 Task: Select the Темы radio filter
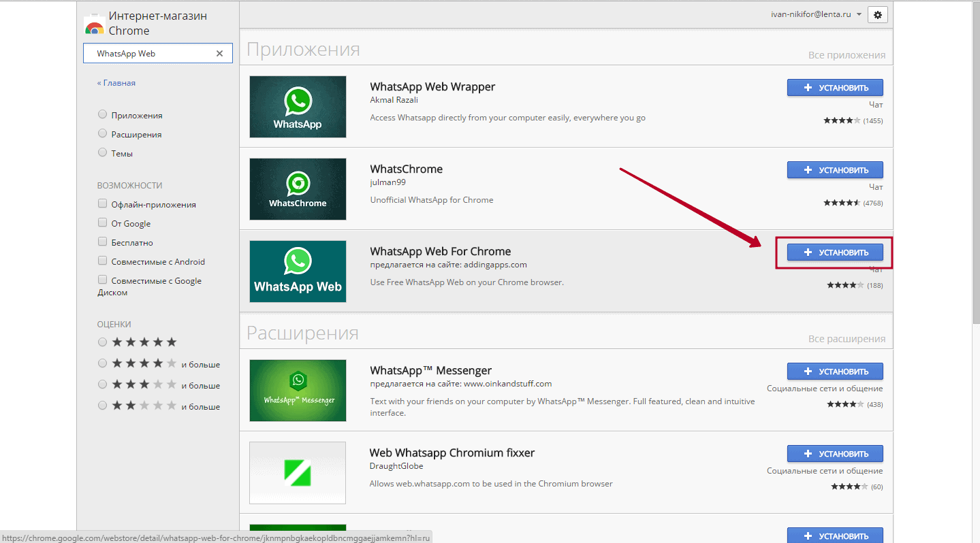pyautogui.click(x=102, y=152)
